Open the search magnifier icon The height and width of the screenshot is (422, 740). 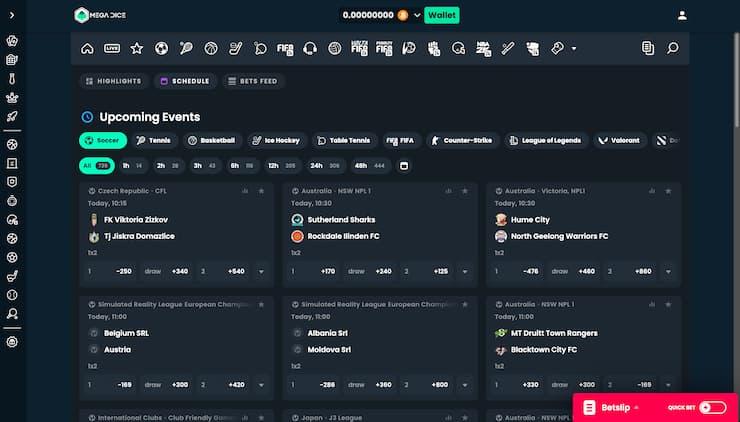[x=673, y=48]
